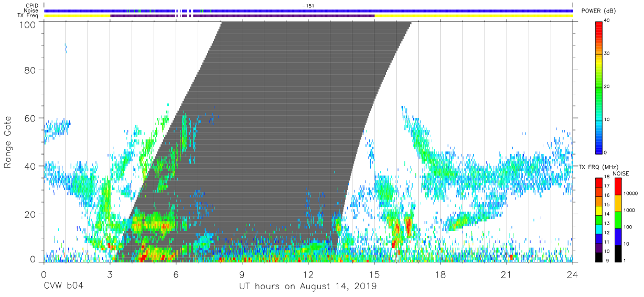The height and width of the screenshot is (297, 644).
Task: Click the "40" Range Gate axis tick
Action: coord(30,166)
